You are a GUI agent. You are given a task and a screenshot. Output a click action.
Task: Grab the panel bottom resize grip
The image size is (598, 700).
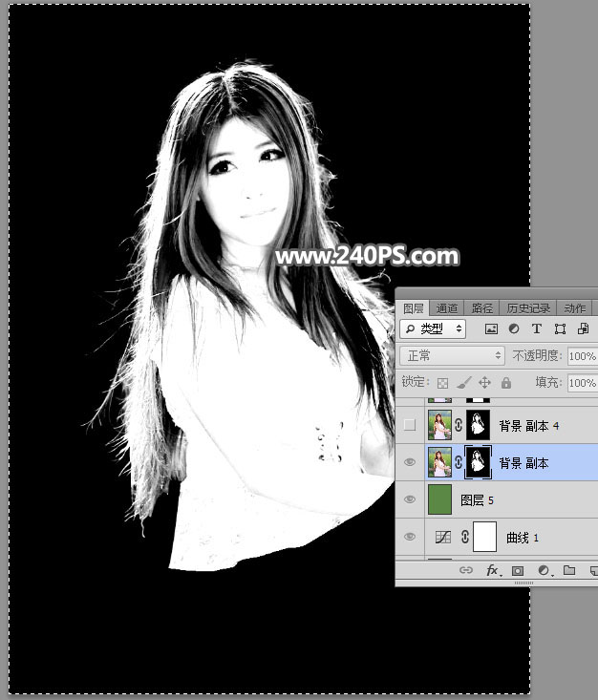click(x=523, y=583)
